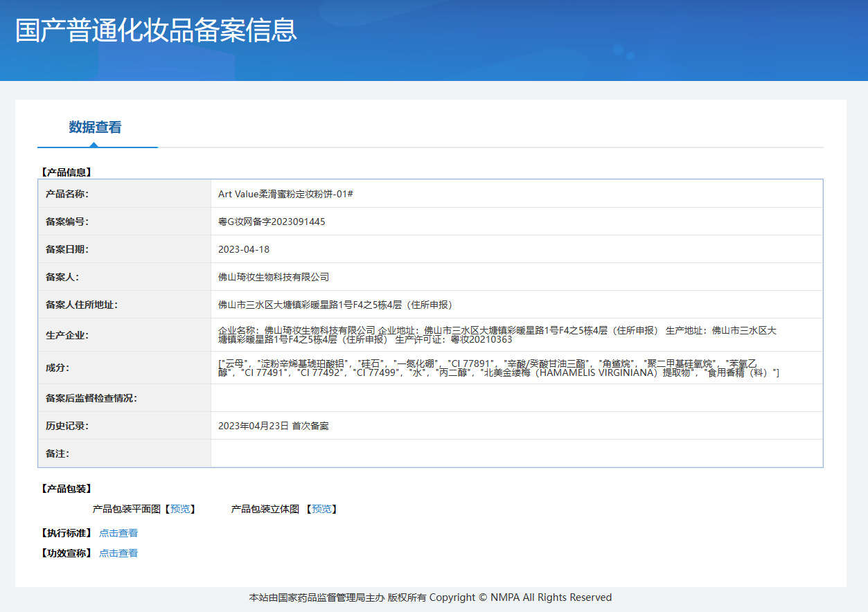The image size is (868, 612).
Task: Preview the 产品包装平面图 image
Action: [179, 509]
